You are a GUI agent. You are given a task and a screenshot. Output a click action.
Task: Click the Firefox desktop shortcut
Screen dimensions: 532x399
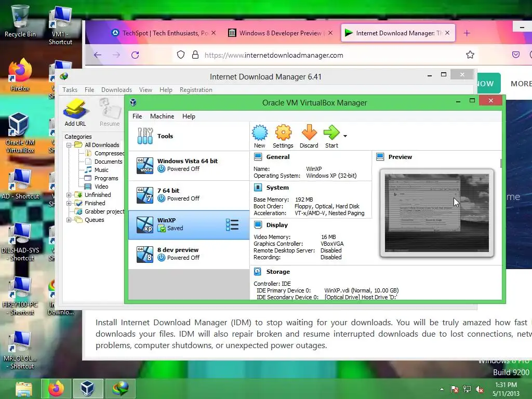(20, 75)
